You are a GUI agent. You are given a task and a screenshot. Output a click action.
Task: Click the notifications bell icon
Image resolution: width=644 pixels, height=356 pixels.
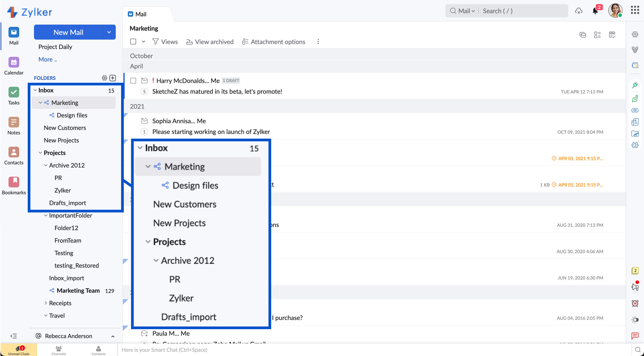(x=595, y=11)
